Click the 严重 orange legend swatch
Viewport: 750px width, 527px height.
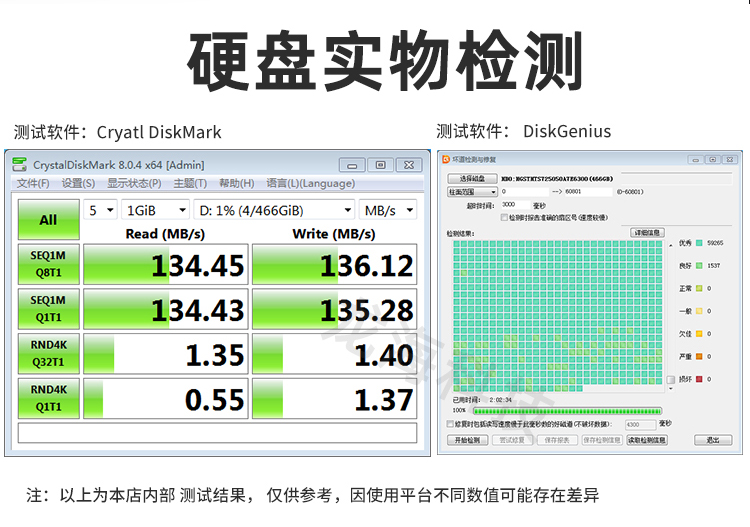[x=699, y=356]
